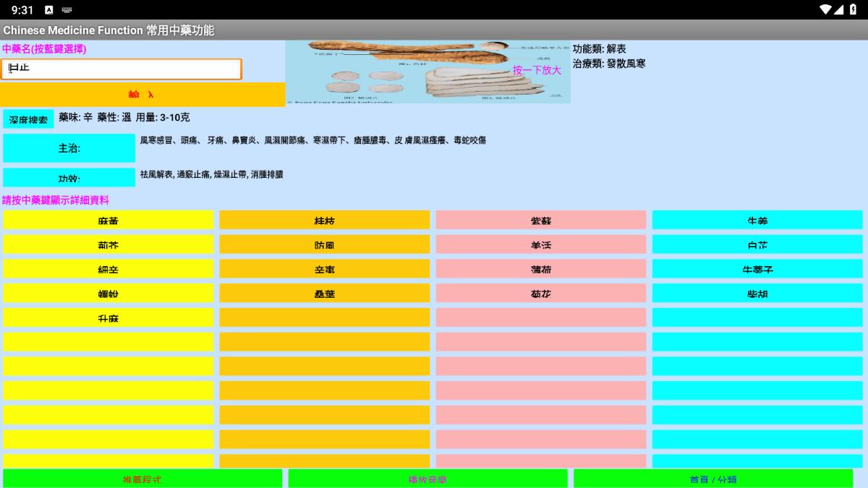Image resolution: width=868 pixels, height=488 pixels.
Task: Click the 功能類: 解表 text
Action: click(x=600, y=48)
